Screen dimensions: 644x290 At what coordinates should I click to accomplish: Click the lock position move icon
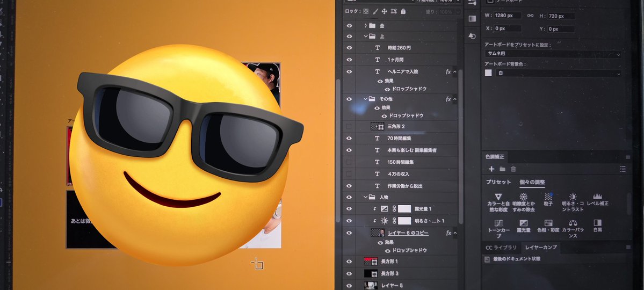385,11
